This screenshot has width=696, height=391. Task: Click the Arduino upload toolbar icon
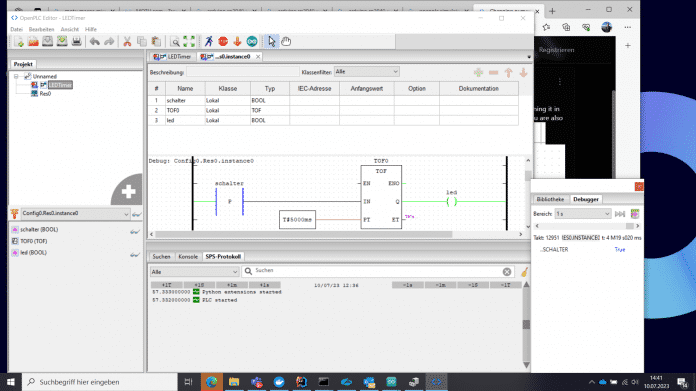click(252, 42)
